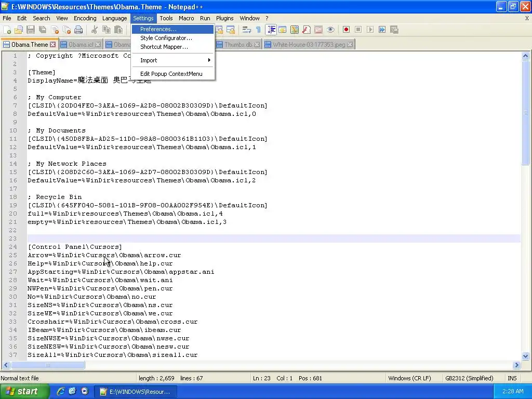The height and width of the screenshot is (399, 532).
Task: Click the Stop Recording square icon
Action: pyautogui.click(x=358, y=30)
